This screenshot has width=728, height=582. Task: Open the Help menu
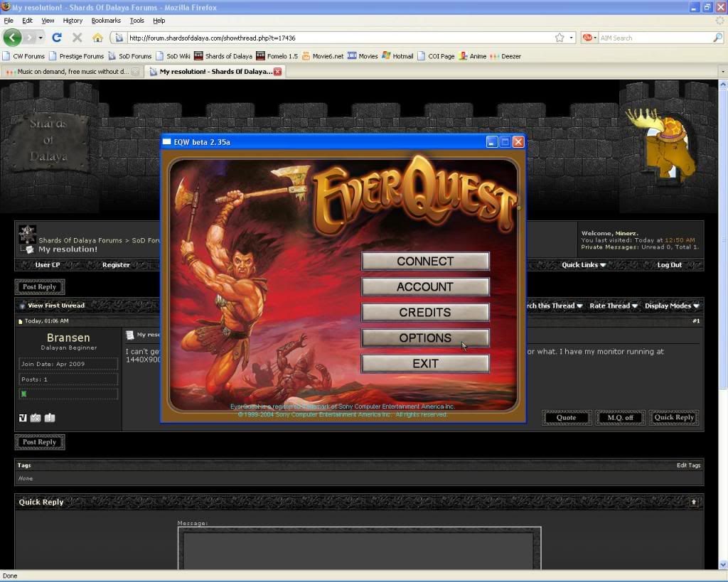point(159,21)
